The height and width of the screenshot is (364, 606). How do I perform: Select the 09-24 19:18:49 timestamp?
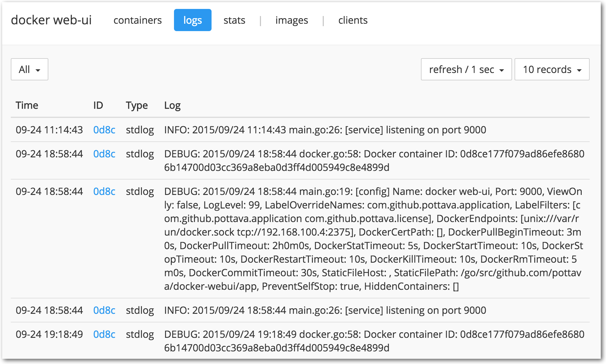click(x=49, y=334)
